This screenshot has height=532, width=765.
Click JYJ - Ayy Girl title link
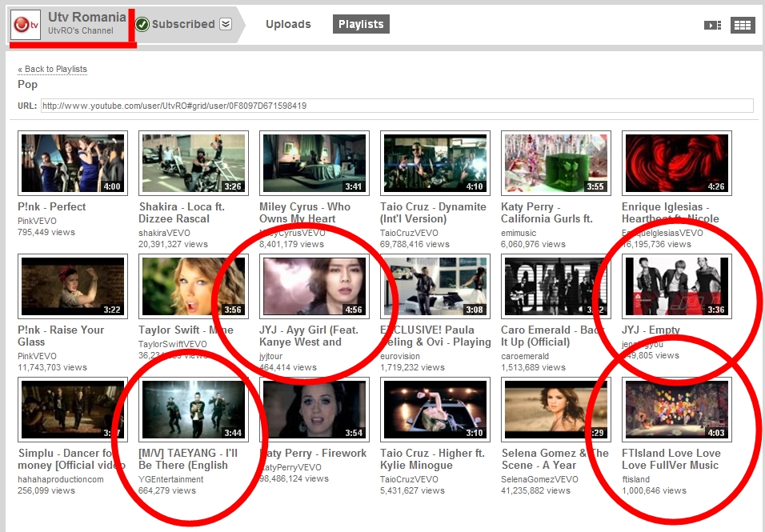click(x=309, y=336)
